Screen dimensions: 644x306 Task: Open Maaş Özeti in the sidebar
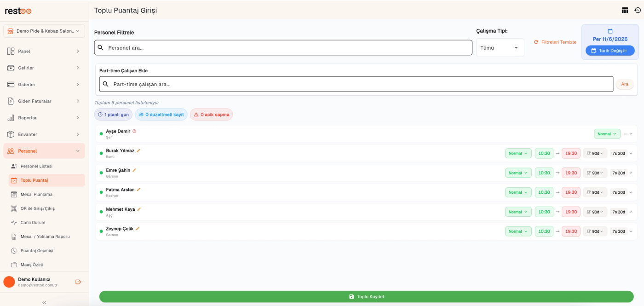tap(46, 265)
